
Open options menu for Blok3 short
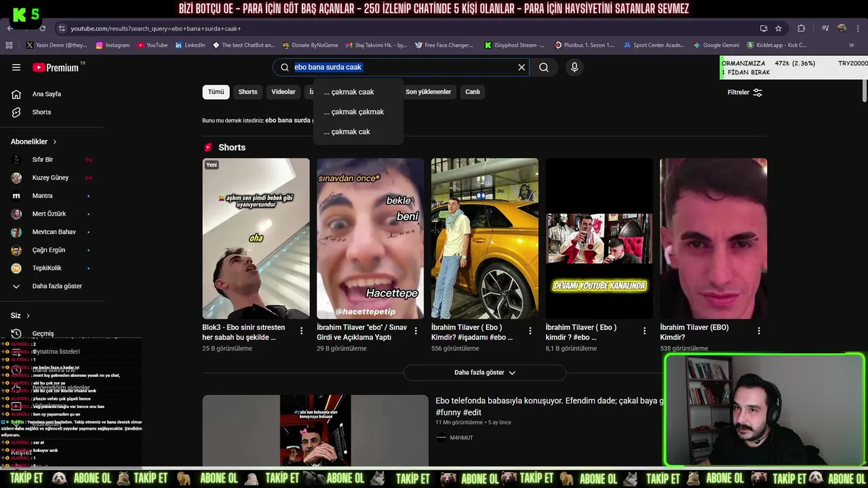pos(301,331)
